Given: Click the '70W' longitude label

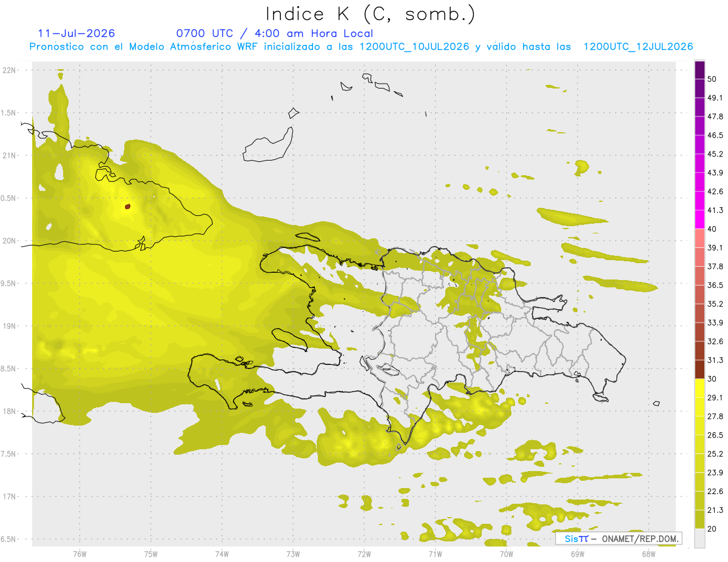Looking at the screenshot, I should click(506, 554).
